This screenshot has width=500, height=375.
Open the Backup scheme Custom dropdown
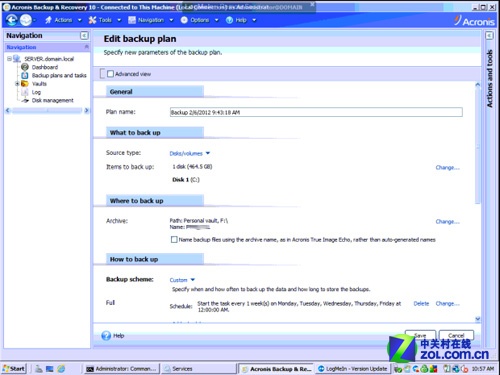pos(182,280)
